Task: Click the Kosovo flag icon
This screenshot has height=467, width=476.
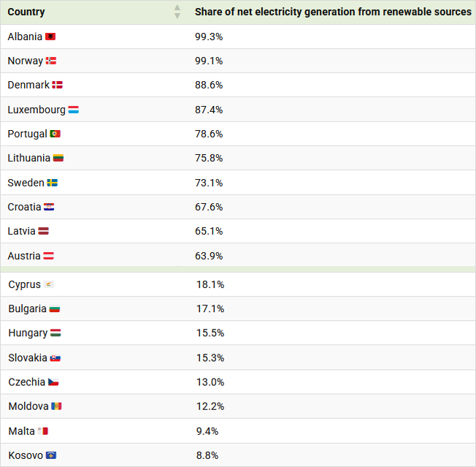Action: (51, 455)
